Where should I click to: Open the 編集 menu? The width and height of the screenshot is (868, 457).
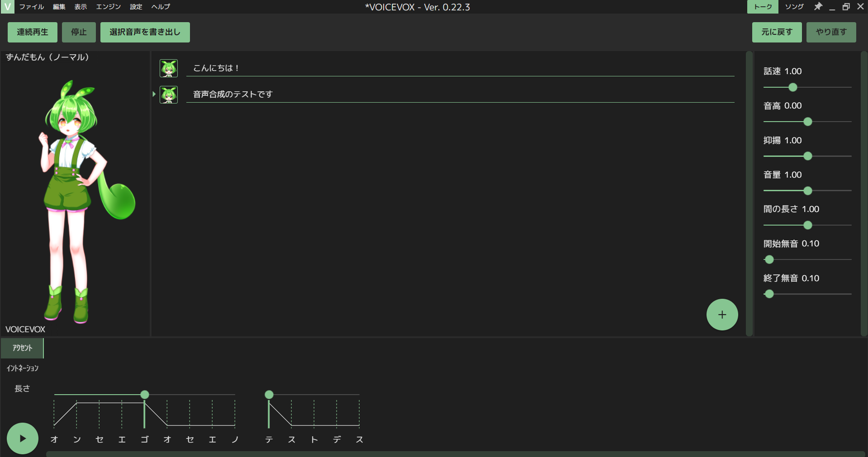[x=59, y=7]
